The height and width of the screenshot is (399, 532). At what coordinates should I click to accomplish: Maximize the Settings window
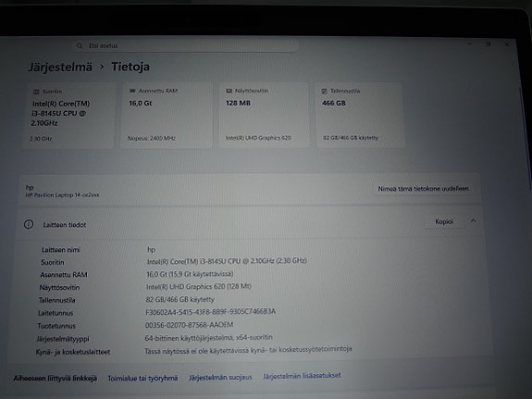[x=489, y=44]
